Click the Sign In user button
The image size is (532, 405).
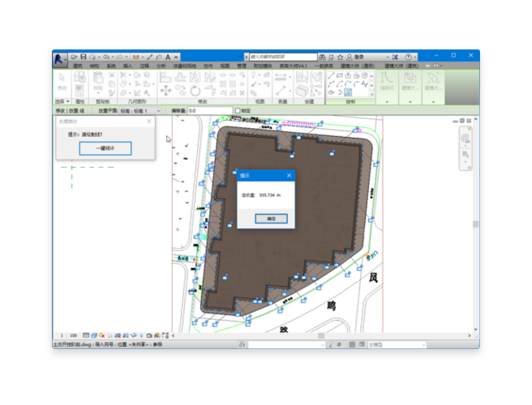(x=355, y=57)
